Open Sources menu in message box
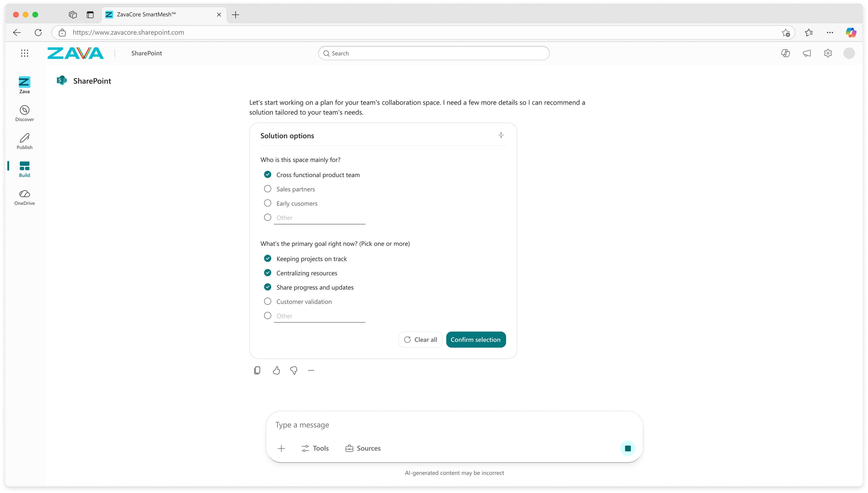Viewport: 868px width, 493px height. [363, 448]
